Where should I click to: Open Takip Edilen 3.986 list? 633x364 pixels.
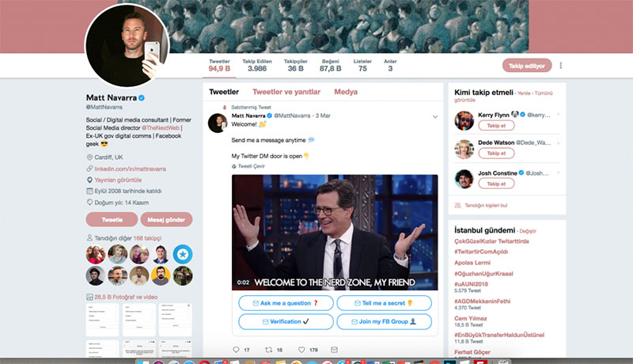click(x=257, y=66)
